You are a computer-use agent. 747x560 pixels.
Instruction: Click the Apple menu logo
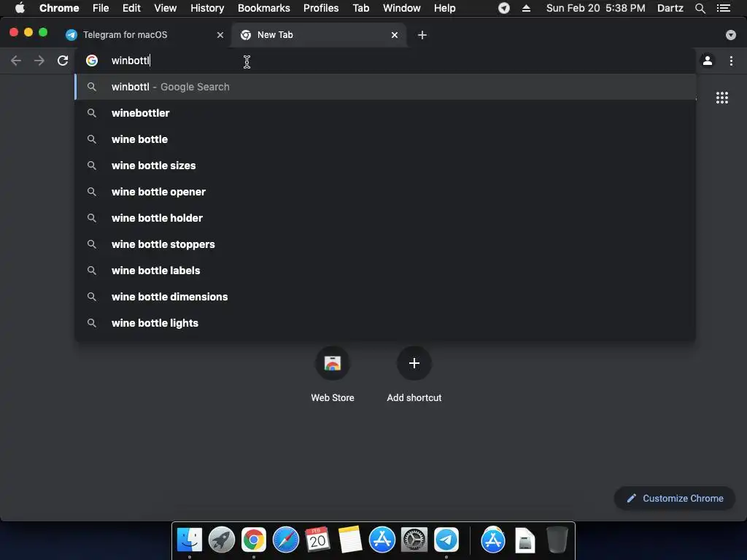tap(20, 8)
